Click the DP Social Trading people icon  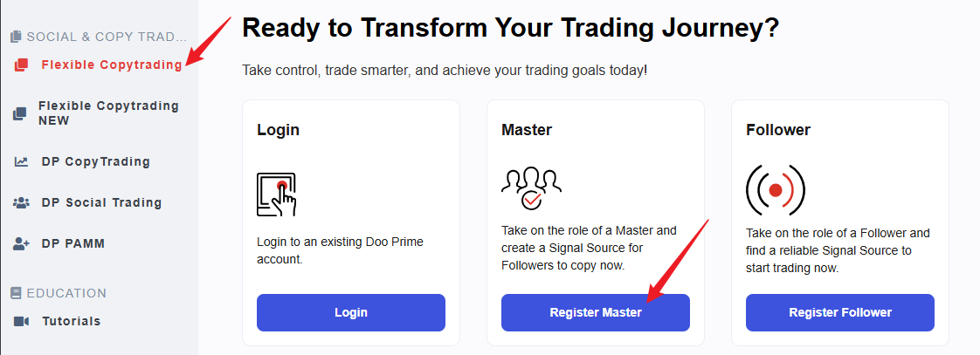(21, 202)
